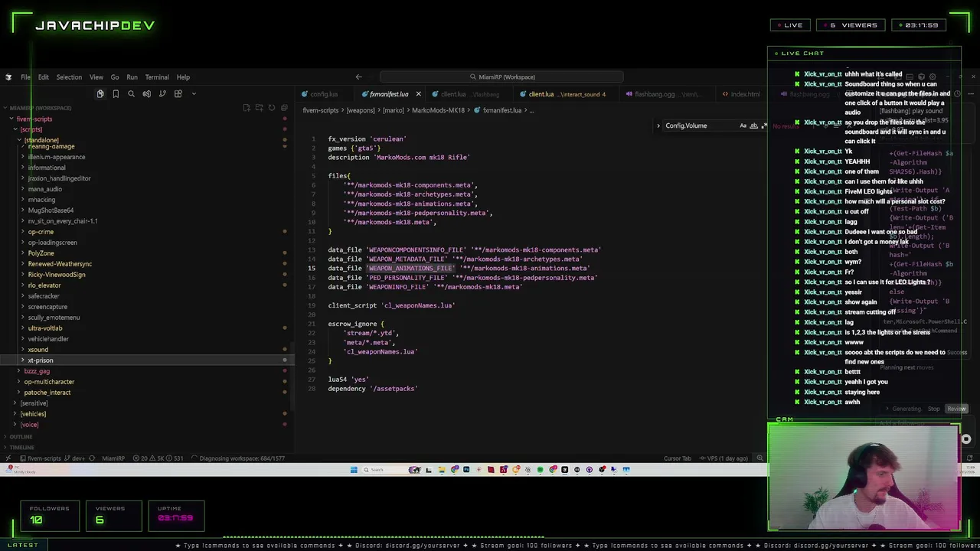Viewport: 980px width, 551px height.
Task: Open the Explorer view icon
Action: pyautogui.click(x=100, y=93)
